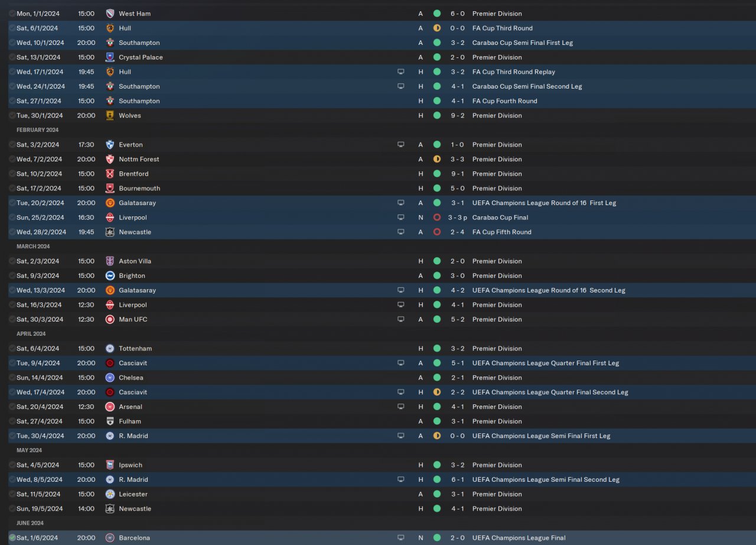
Task: Click the Ipswich club badge
Action: [x=110, y=465]
